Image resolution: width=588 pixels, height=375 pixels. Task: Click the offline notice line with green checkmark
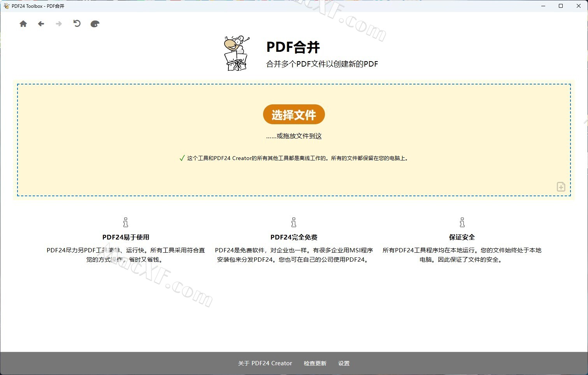click(294, 158)
